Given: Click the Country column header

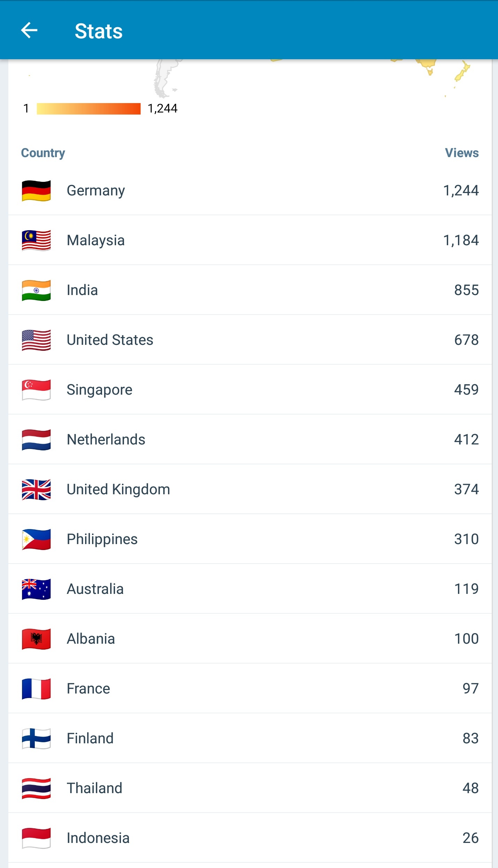Looking at the screenshot, I should (43, 153).
